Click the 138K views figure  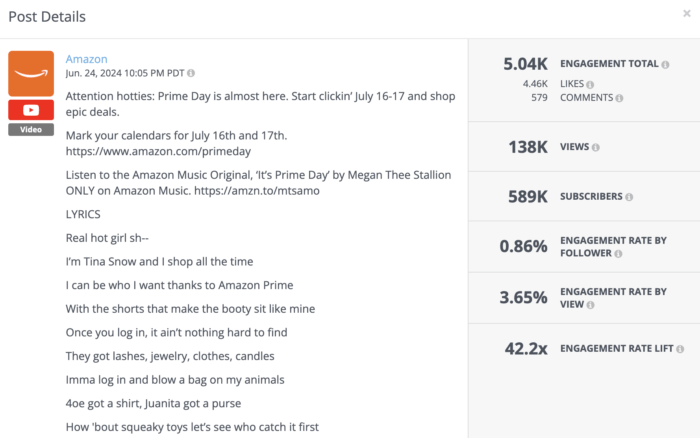coord(528,147)
